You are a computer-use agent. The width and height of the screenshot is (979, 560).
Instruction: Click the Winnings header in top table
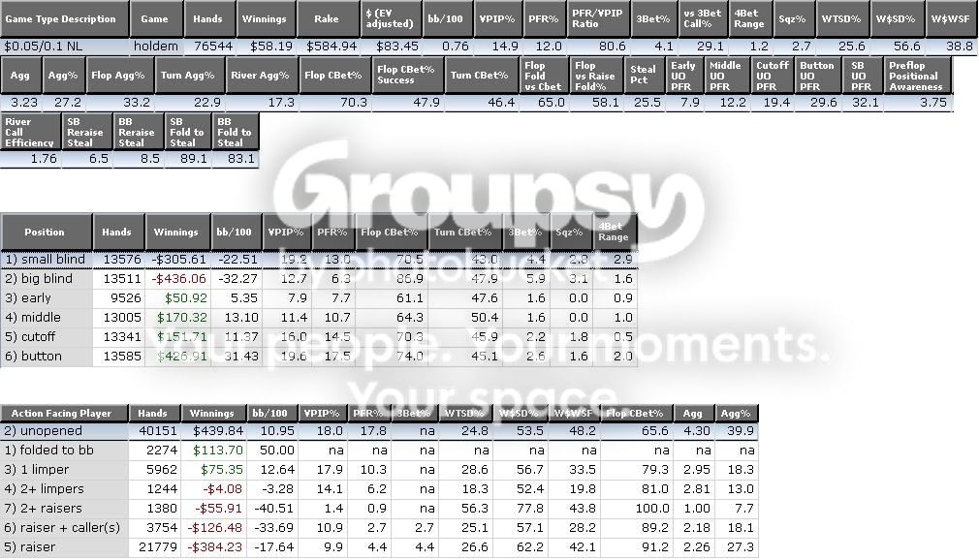(x=264, y=18)
